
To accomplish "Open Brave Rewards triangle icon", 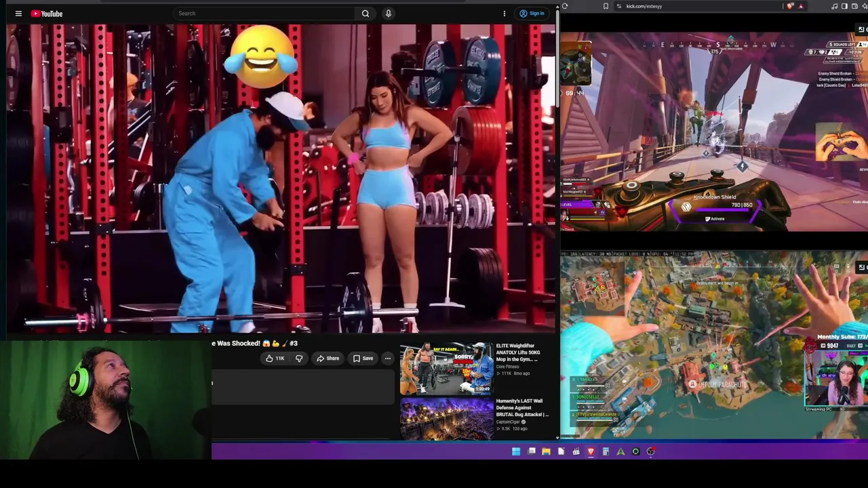I will [x=801, y=6].
